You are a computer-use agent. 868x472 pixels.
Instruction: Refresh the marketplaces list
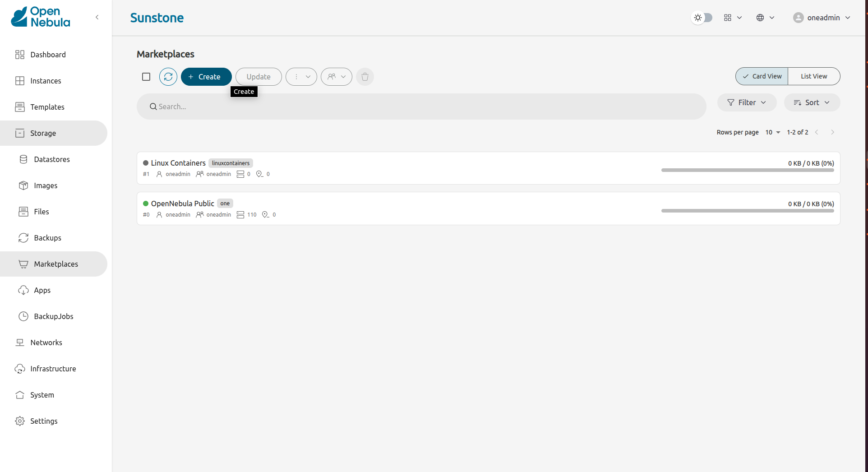point(168,77)
